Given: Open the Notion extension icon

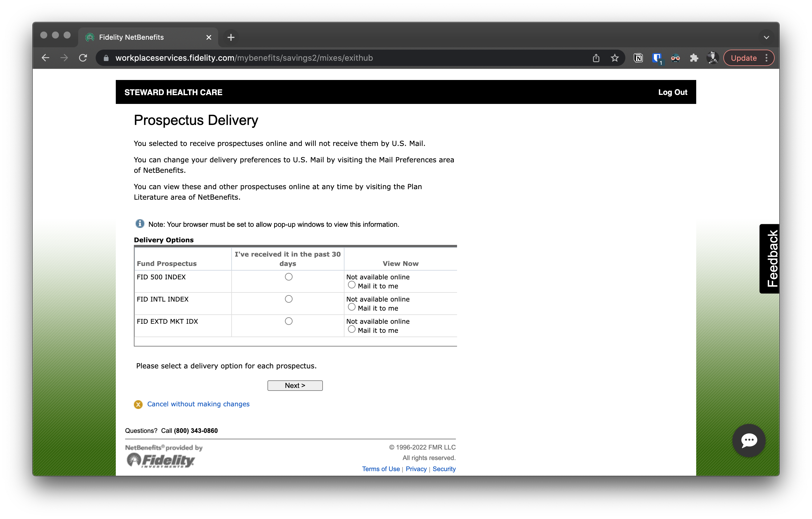Looking at the screenshot, I should pos(638,58).
